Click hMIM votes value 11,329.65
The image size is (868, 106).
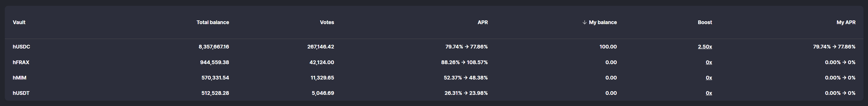(x=322, y=78)
